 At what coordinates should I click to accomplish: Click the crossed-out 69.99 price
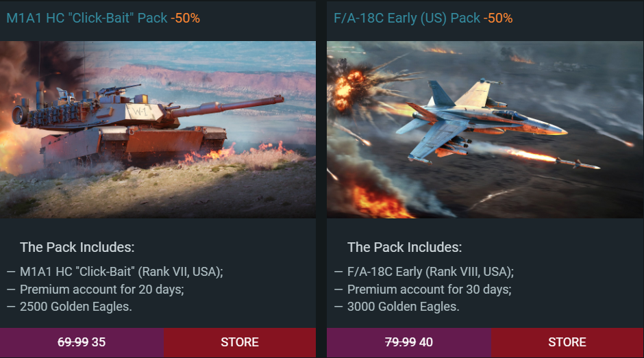click(73, 342)
